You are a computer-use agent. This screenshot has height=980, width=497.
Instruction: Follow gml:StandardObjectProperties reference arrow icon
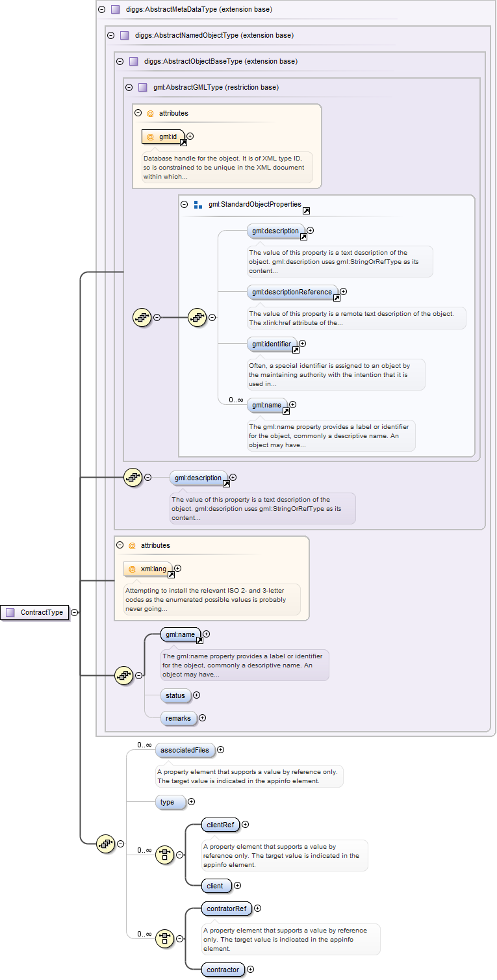(x=306, y=211)
